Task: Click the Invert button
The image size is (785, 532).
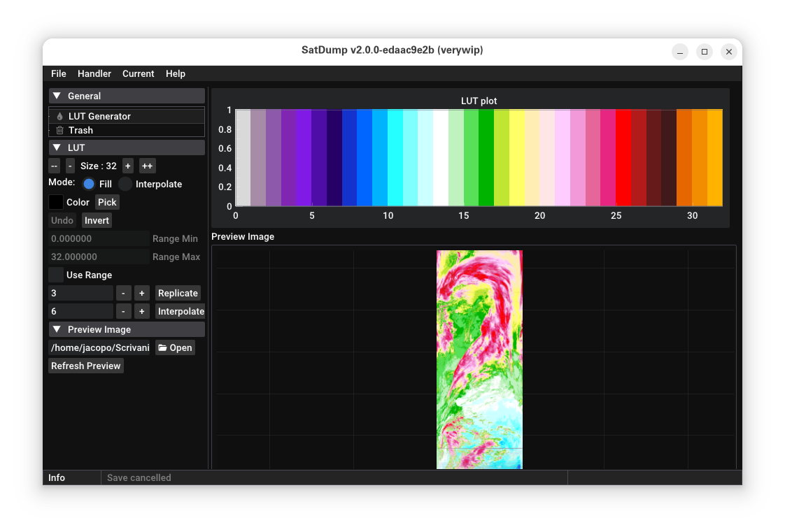Action: point(97,220)
